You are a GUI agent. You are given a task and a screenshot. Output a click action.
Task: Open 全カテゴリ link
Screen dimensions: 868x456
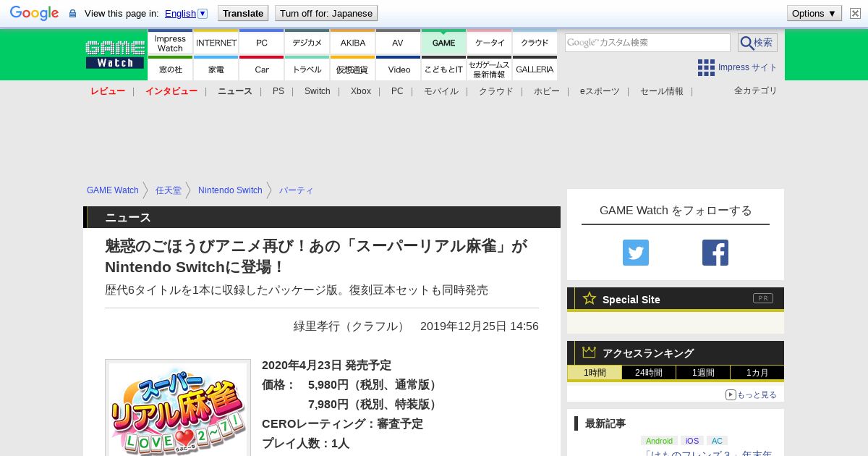point(756,90)
